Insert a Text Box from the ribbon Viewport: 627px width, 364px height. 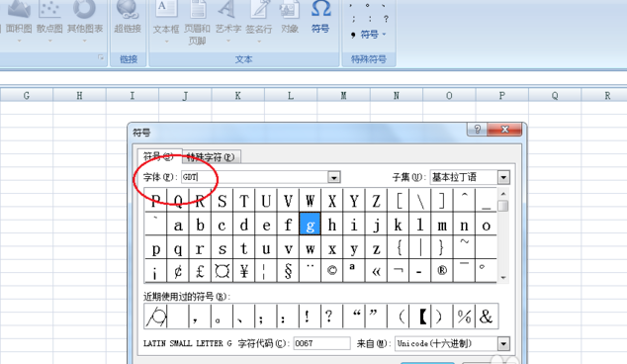166,22
